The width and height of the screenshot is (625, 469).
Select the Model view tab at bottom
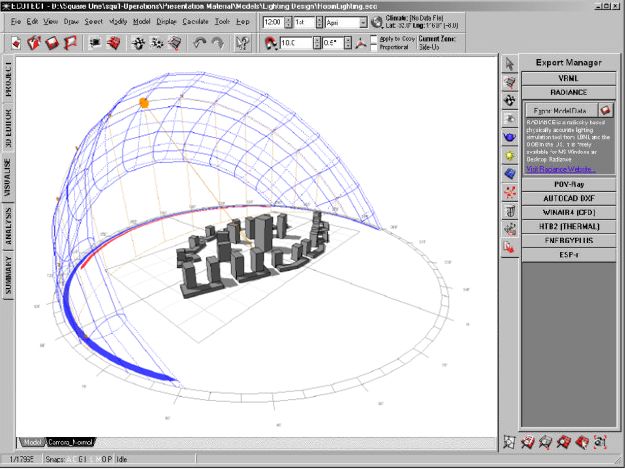[32, 442]
